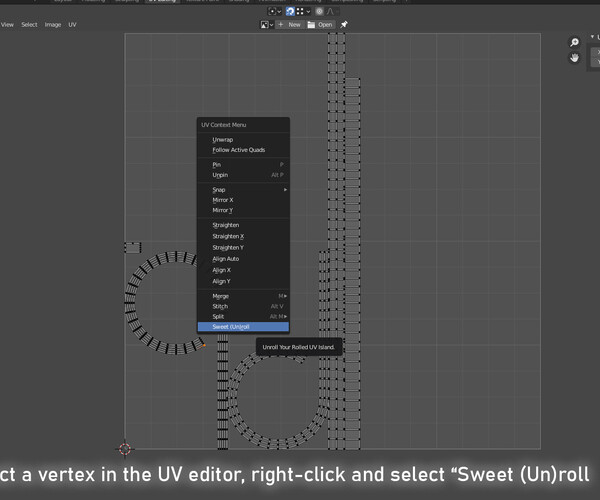
Task: Collapse the sidebar panel triangle at right edge
Action: (x=592, y=37)
